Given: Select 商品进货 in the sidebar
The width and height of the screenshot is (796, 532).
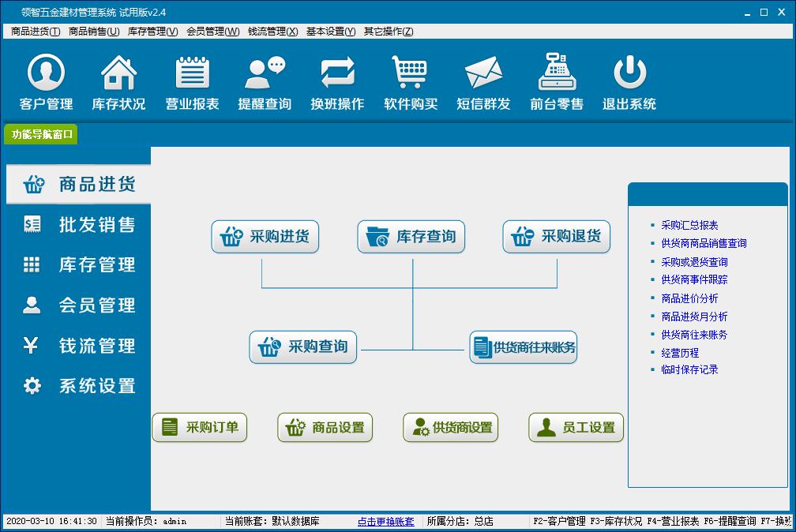Looking at the screenshot, I should [79, 184].
